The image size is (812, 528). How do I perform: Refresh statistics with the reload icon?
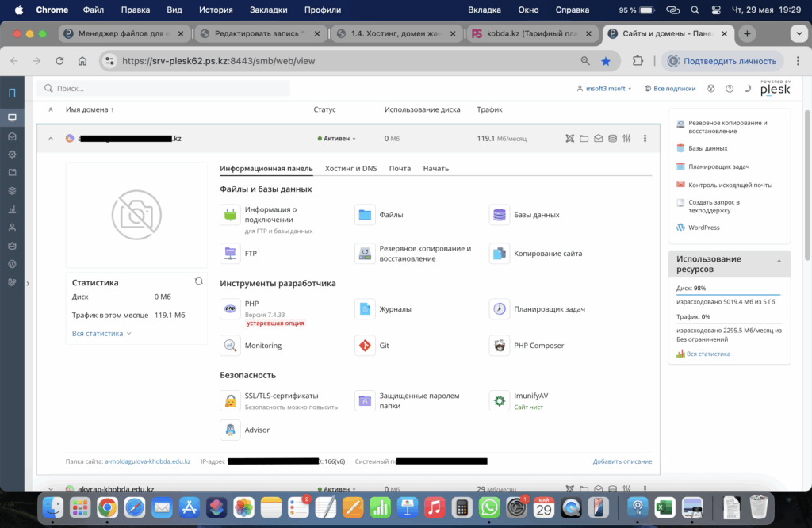(199, 281)
